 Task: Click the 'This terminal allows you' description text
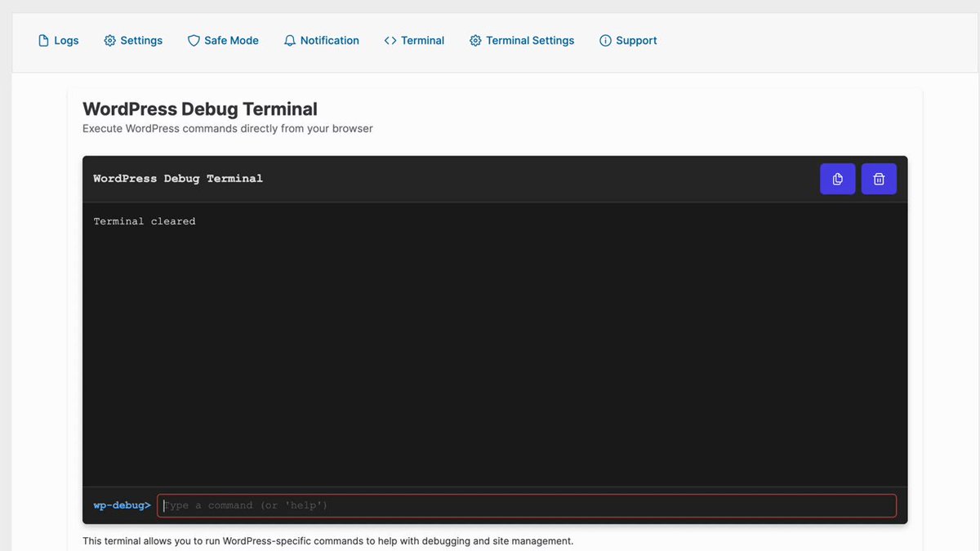coord(328,540)
